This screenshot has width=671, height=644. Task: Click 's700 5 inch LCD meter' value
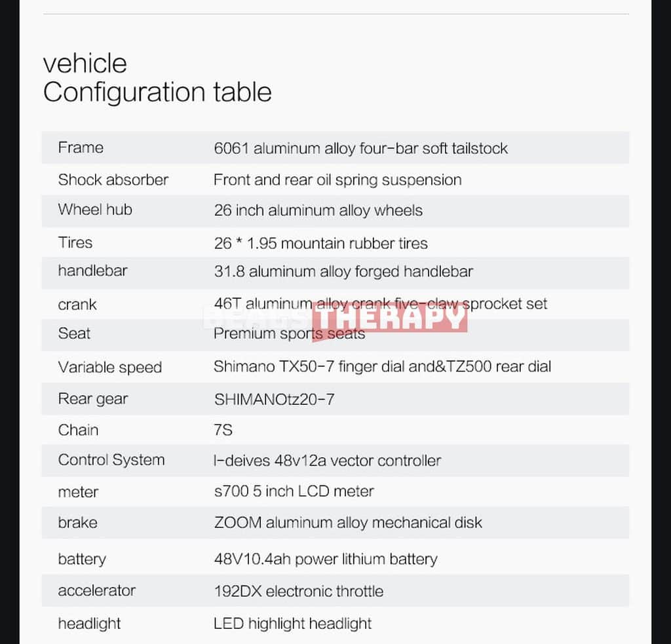[294, 491]
